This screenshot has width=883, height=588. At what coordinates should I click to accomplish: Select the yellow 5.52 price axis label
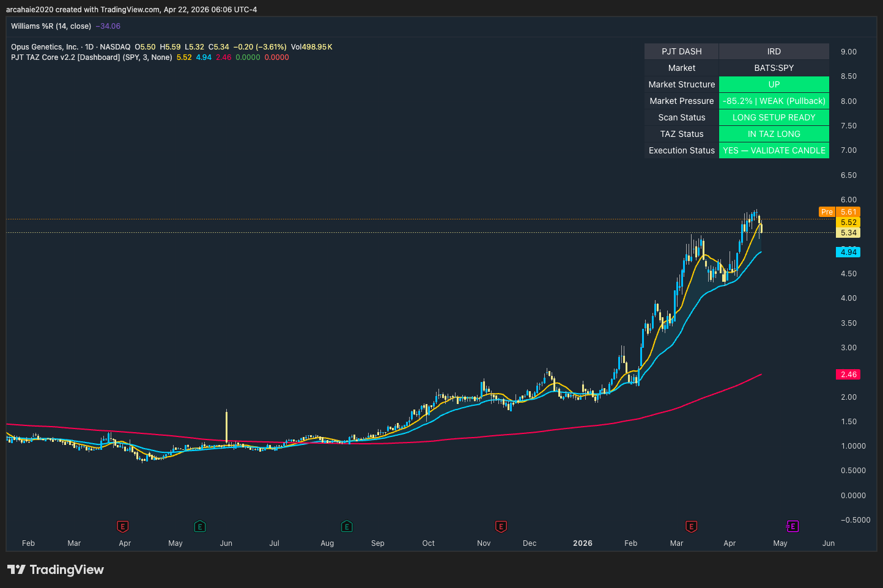coord(848,222)
